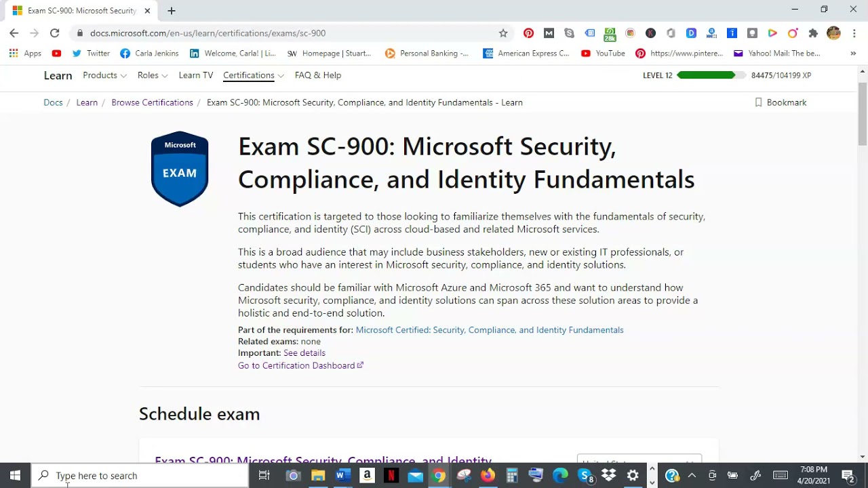Click the XP level progress bar
The height and width of the screenshot is (488, 868).
(x=711, y=75)
